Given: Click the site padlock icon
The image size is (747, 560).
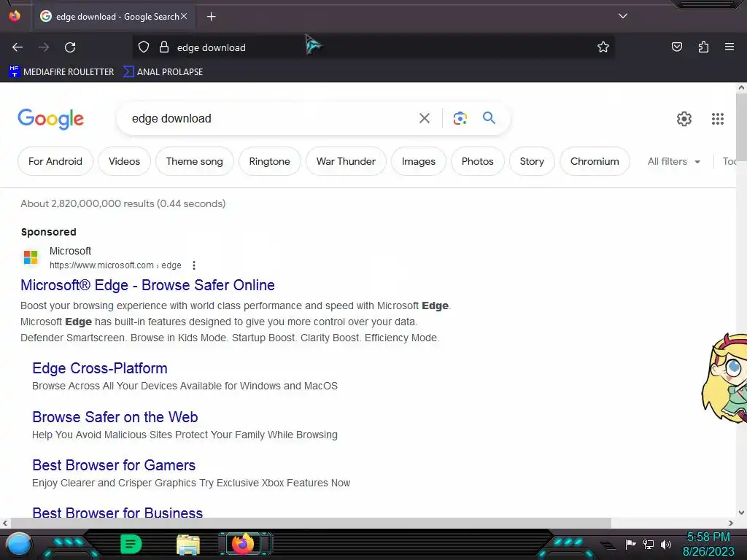Looking at the screenshot, I should [x=164, y=47].
